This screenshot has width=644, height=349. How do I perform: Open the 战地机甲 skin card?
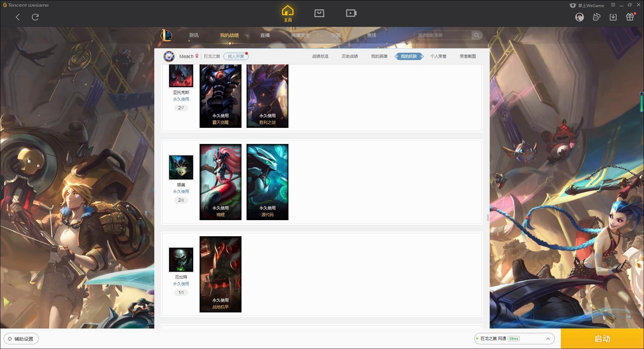(x=220, y=274)
